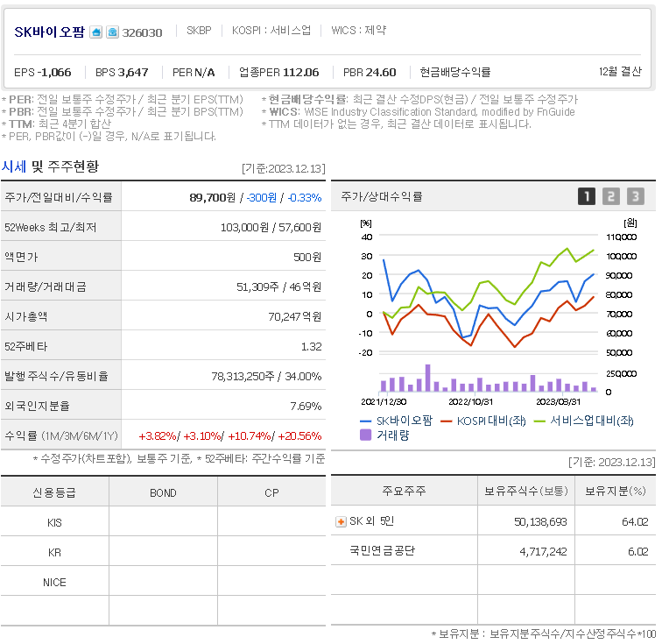Click the EPS -1,066 figure

[x=43, y=72]
